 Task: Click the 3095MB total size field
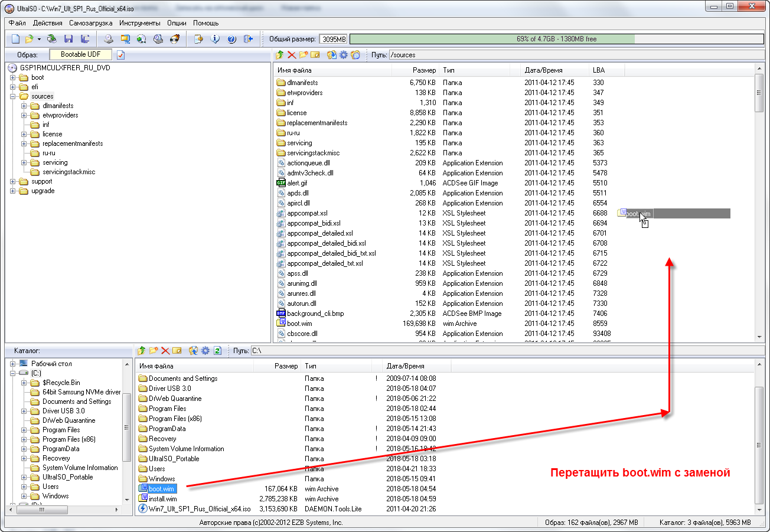click(334, 39)
